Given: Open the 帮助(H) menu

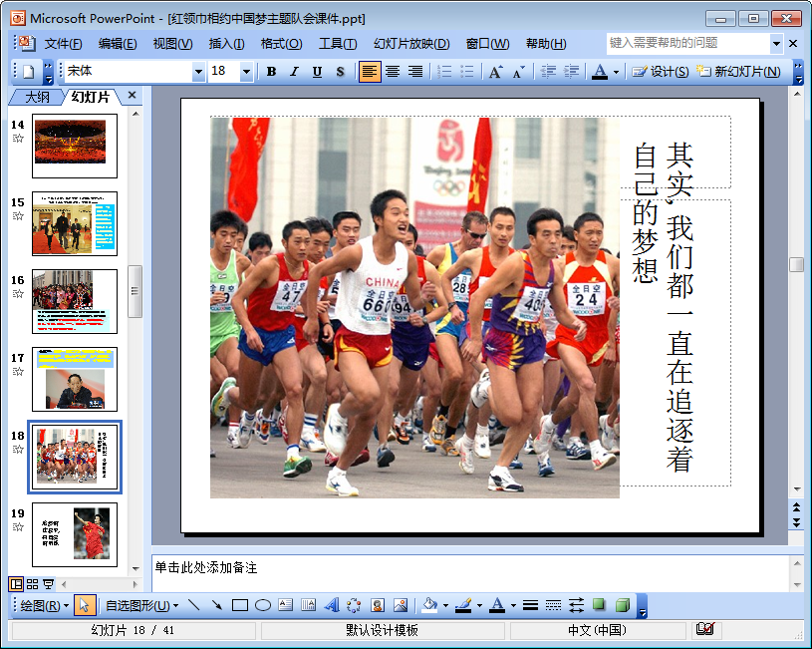Looking at the screenshot, I should coord(546,44).
